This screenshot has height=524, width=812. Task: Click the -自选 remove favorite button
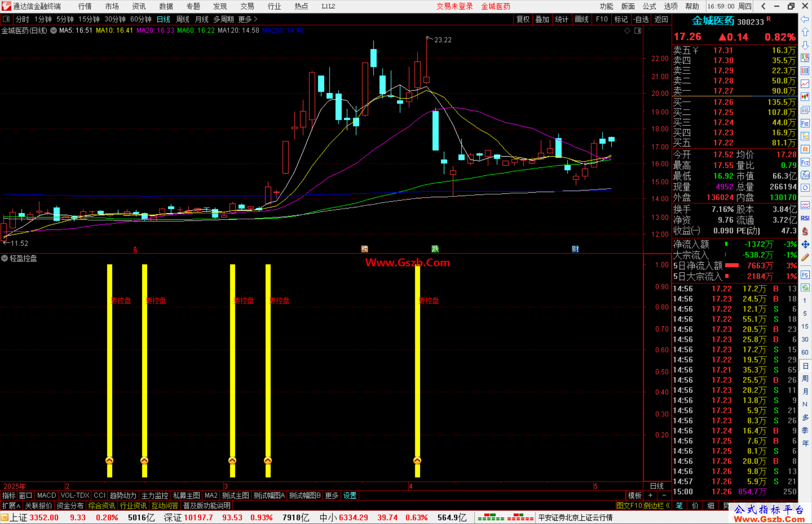tap(641, 19)
